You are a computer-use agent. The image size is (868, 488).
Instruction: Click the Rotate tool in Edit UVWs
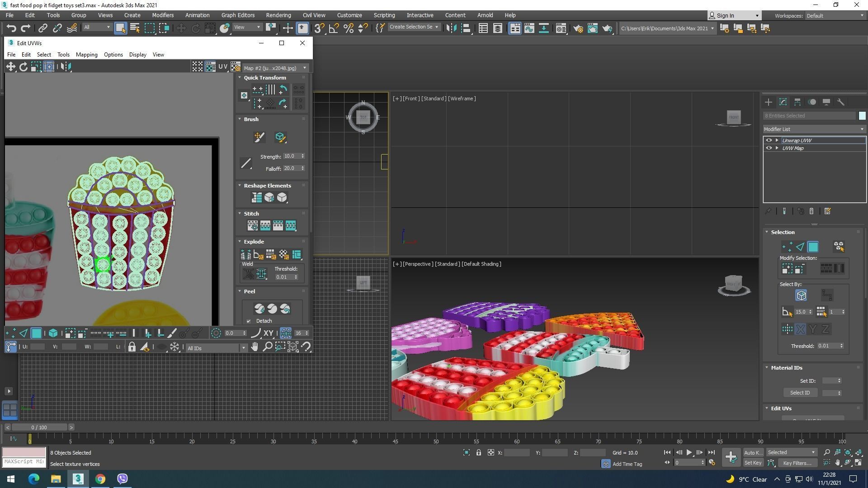(x=23, y=67)
